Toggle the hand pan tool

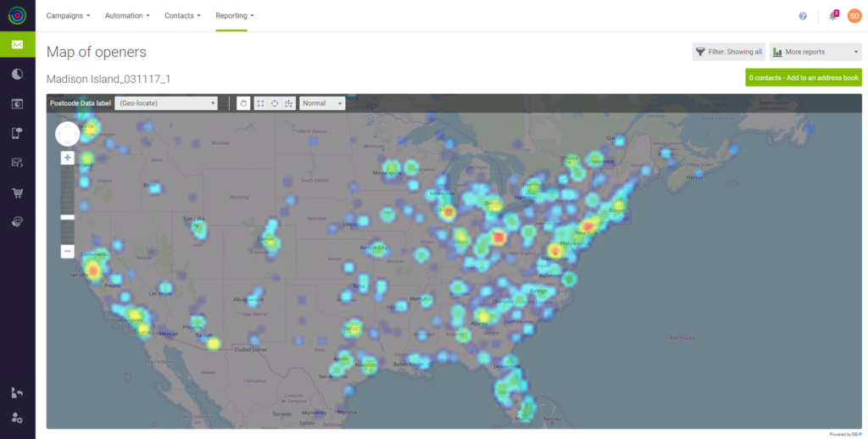point(243,103)
